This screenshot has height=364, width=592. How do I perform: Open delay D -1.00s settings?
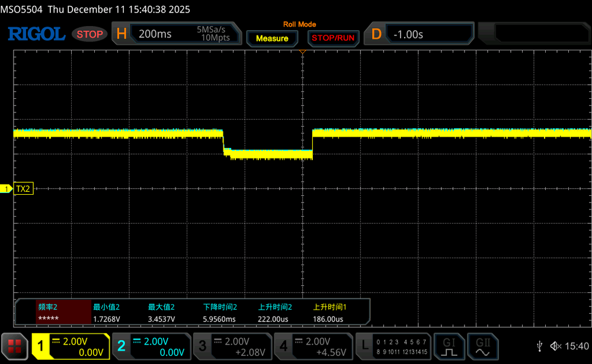tap(419, 34)
